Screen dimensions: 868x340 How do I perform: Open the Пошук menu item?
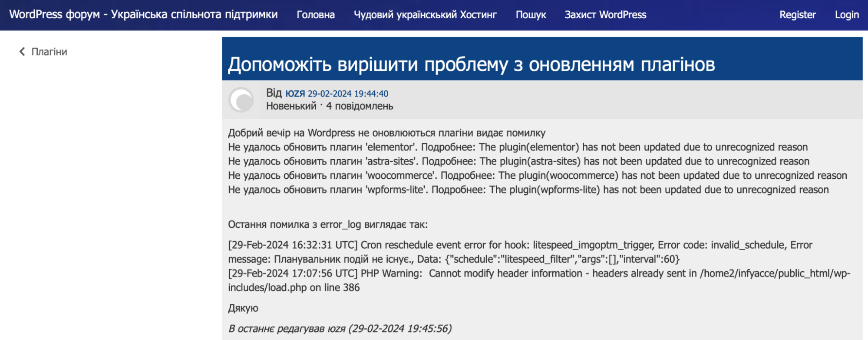(531, 15)
